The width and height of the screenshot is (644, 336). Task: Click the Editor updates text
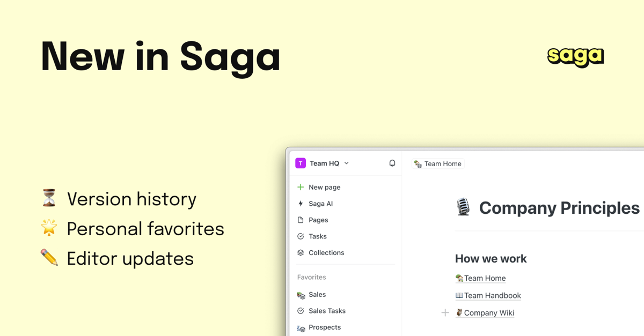(x=130, y=259)
